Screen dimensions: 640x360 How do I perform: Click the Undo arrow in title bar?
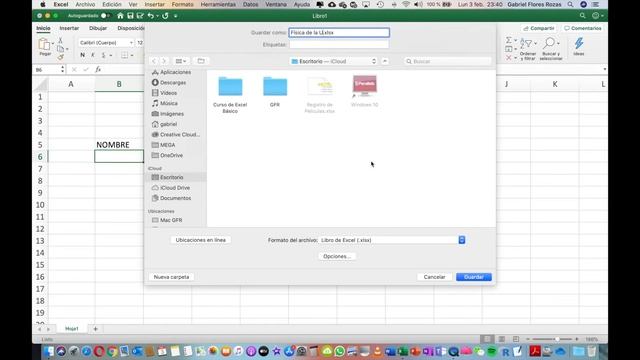point(151,16)
